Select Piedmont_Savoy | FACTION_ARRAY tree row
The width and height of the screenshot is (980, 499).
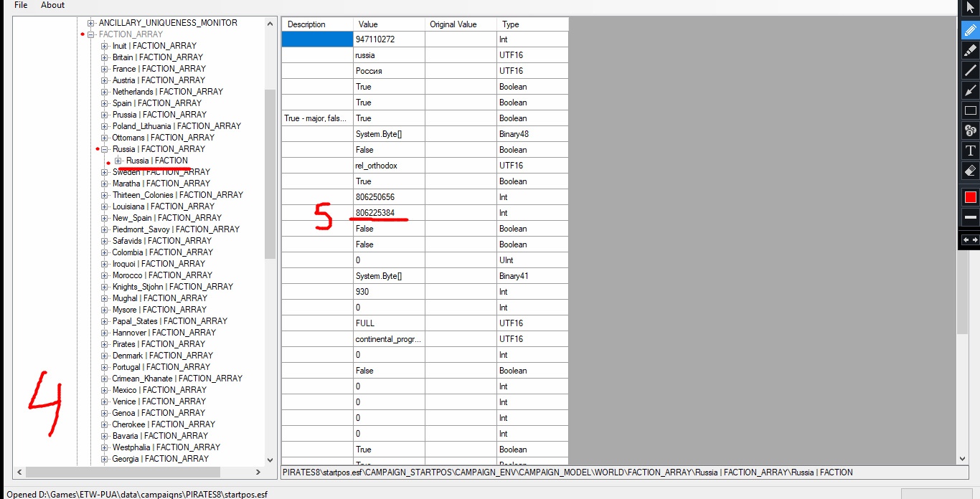[176, 229]
